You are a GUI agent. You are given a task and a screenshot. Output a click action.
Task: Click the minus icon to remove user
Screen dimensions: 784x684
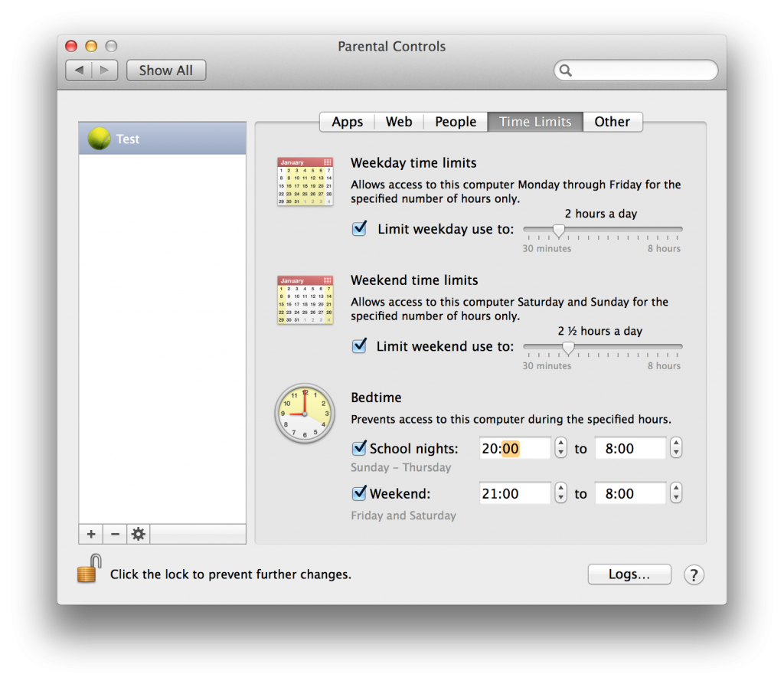115,534
